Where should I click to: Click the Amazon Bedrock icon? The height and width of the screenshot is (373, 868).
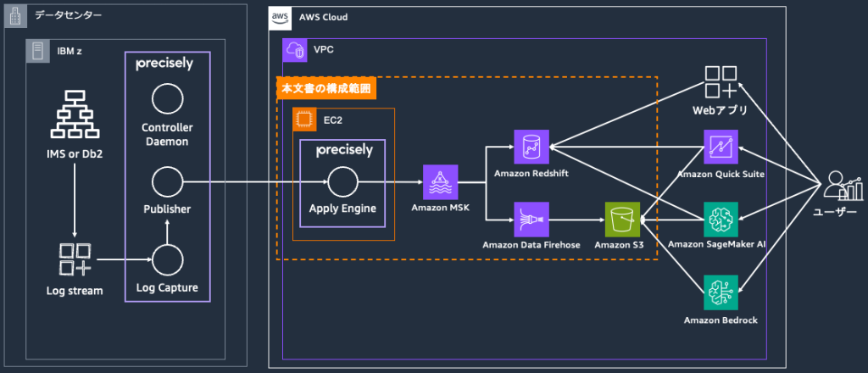(721, 292)
